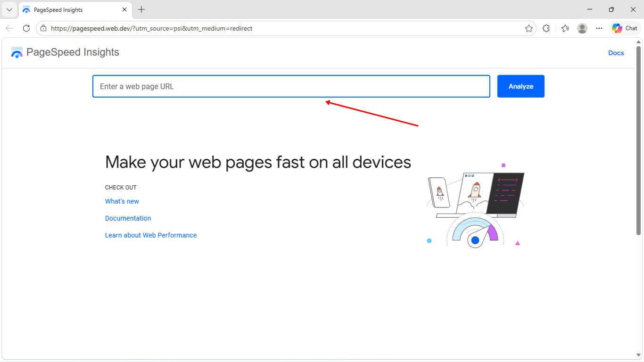Reload the current page
The image size is (644, 362).
point(26,28)
